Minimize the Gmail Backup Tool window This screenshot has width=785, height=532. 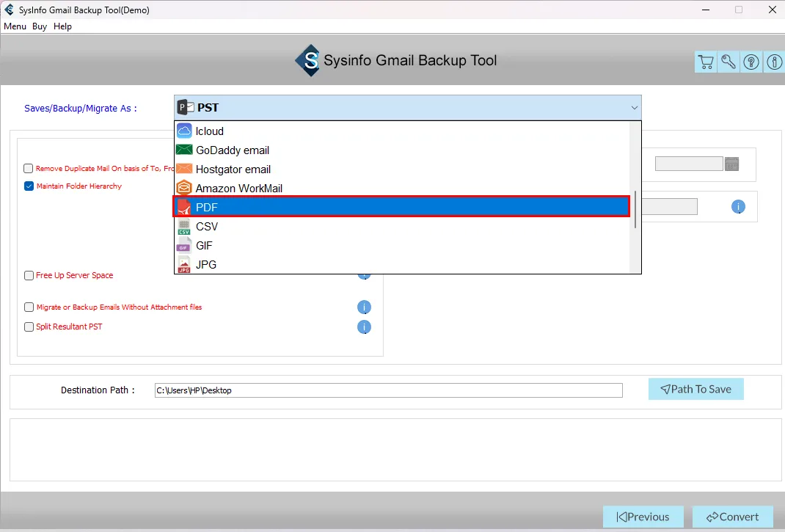pyautogui.click(x=706, y=10)
